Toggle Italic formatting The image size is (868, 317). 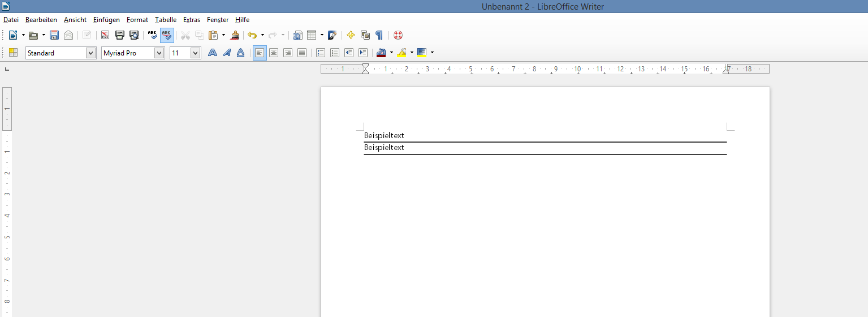pyautogui.click(x=227, y=53)
